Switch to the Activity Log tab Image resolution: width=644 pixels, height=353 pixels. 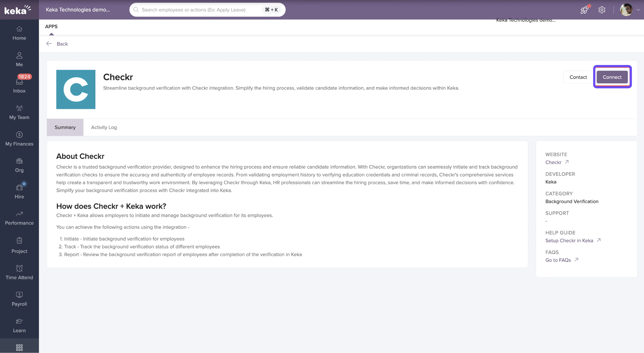click(x=104, y=127)
